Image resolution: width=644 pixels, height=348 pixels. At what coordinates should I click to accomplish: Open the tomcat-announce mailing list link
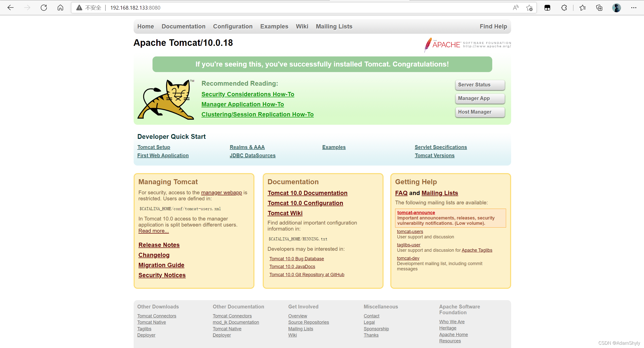coord(416,212)
